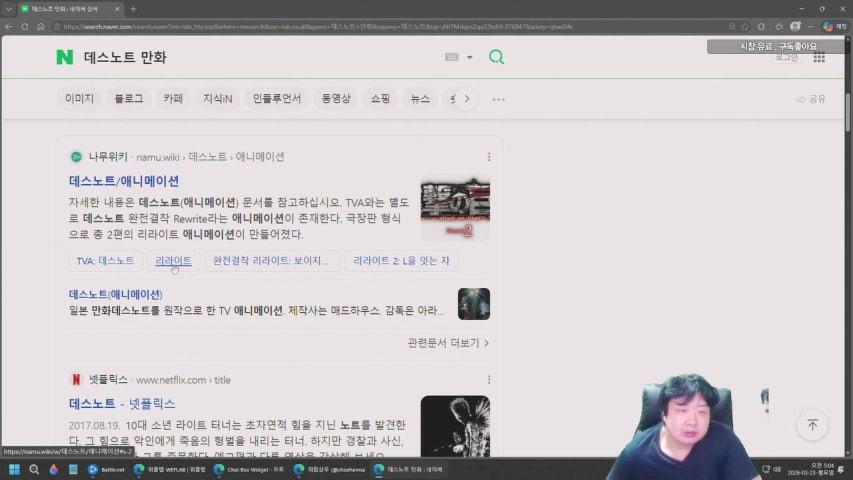Open the kebab menu on the 넷플릭스 result
Viewport: 853px width, 480px height.
point(489,379)
